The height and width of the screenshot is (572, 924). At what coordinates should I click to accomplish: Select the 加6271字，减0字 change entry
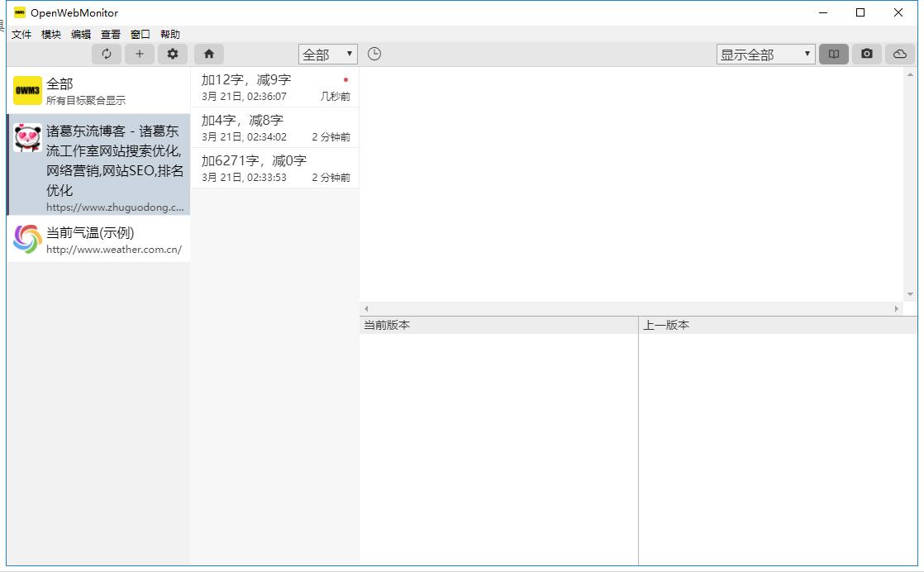pyautogui.click(x=274, y=168)
